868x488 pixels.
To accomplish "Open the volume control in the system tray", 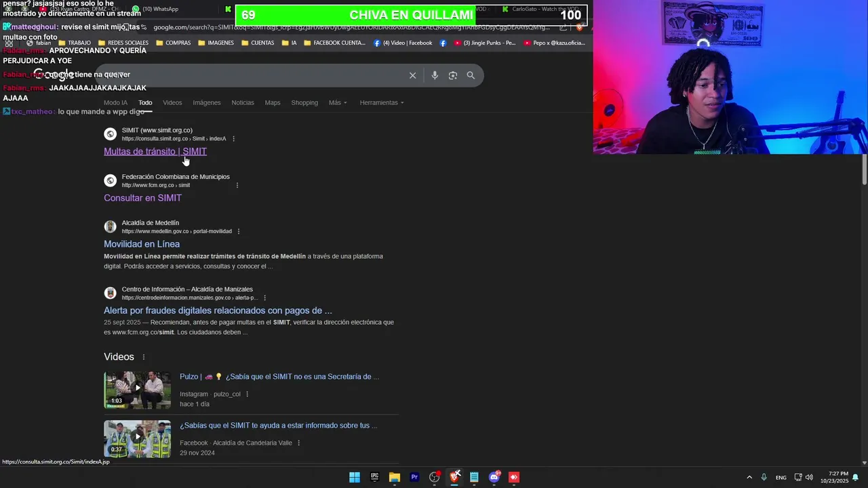I will coord(809,477).
